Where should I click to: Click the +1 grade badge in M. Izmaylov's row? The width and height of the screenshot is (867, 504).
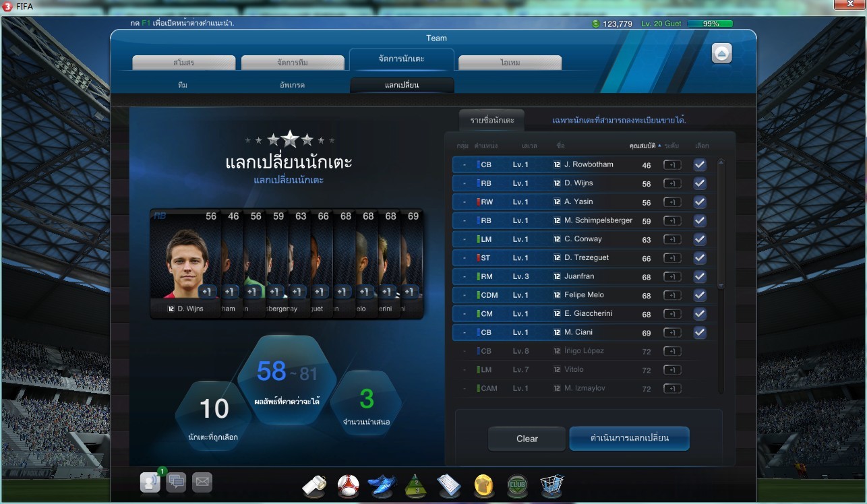[x=672, y=389]
